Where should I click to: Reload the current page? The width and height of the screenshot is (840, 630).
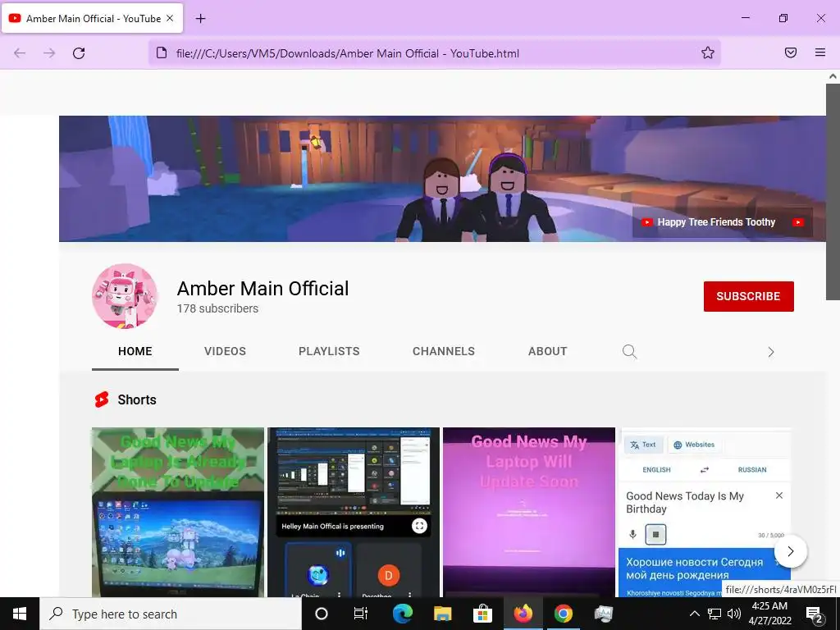point(79,53)
